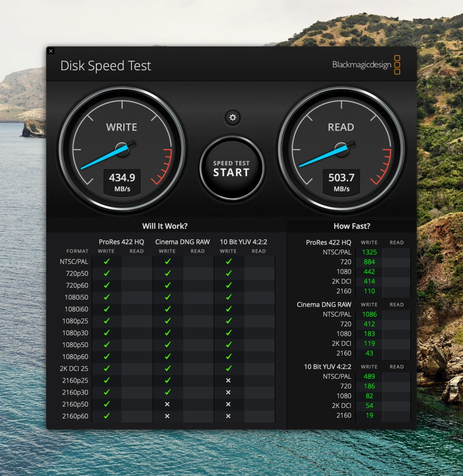This screenshot has width=463, height=476.
Task: Click ProRes 422 HQ write checkmark for 2K DCI 25
Action: click(106, 368)
